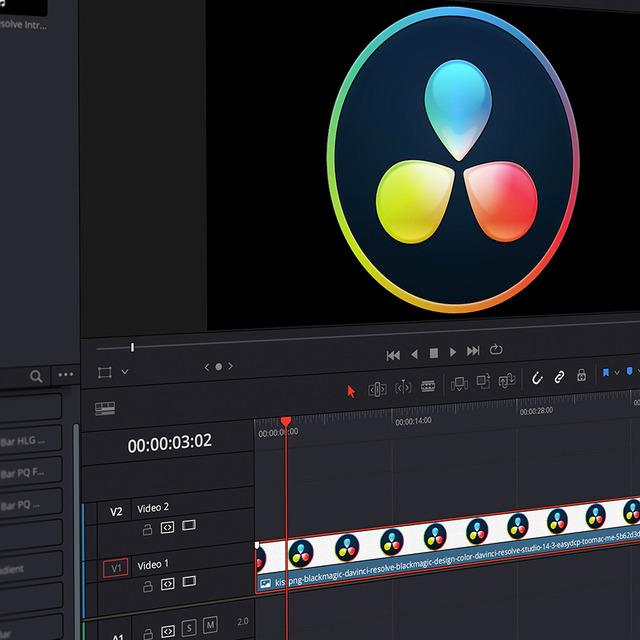Click the V2 track label
The height and width of the screenshot is (640, 640).
click(116, 512)
